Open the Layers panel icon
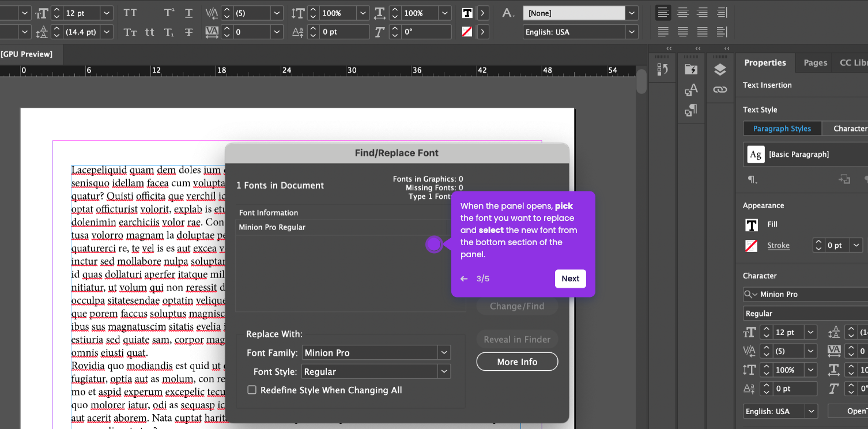Viewport: 868px width, 429px height. 720,70
